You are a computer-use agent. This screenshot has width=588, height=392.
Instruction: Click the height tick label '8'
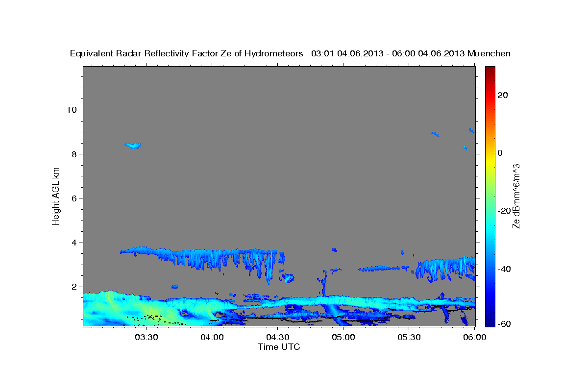point(74,154)
